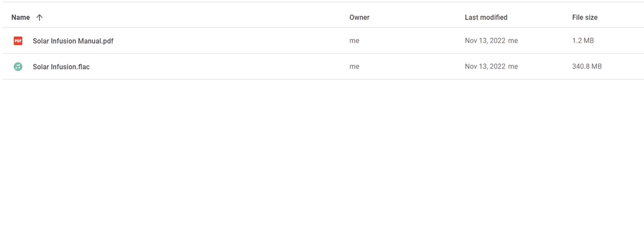
Task: Click the teal audio file icon
Action: (x=18, y=66)
